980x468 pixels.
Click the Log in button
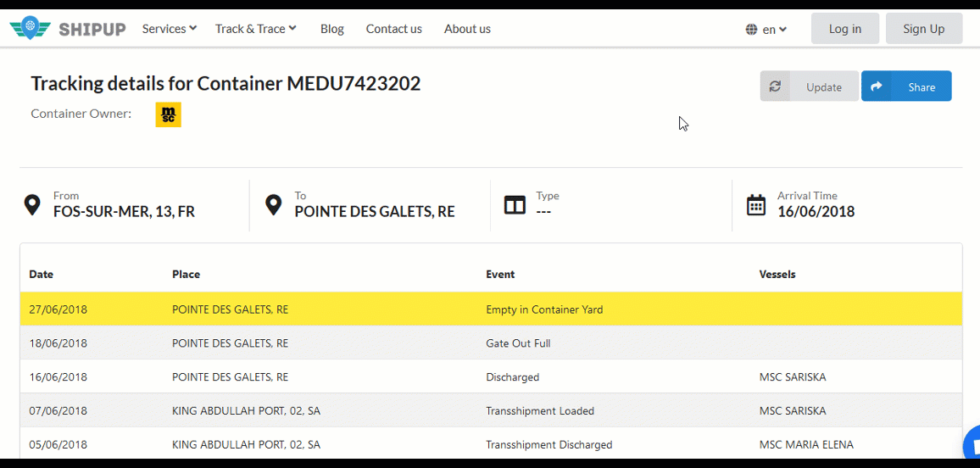coord(845,29)
